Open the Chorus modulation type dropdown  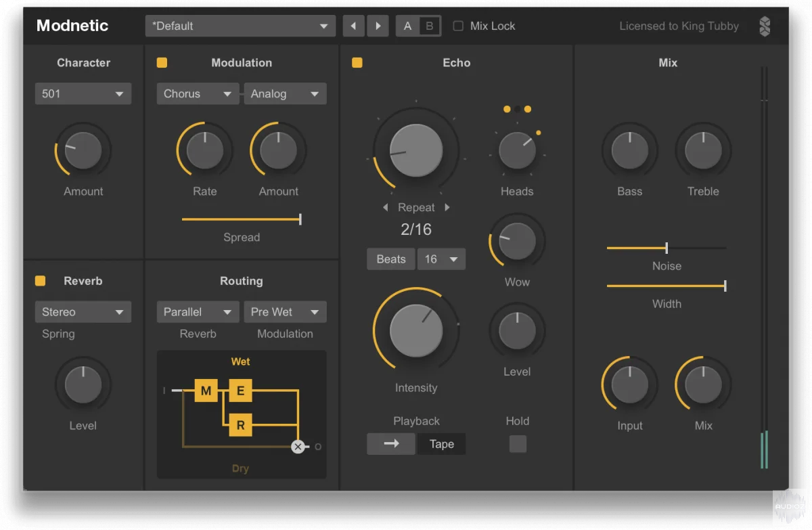tap(198, 94)
